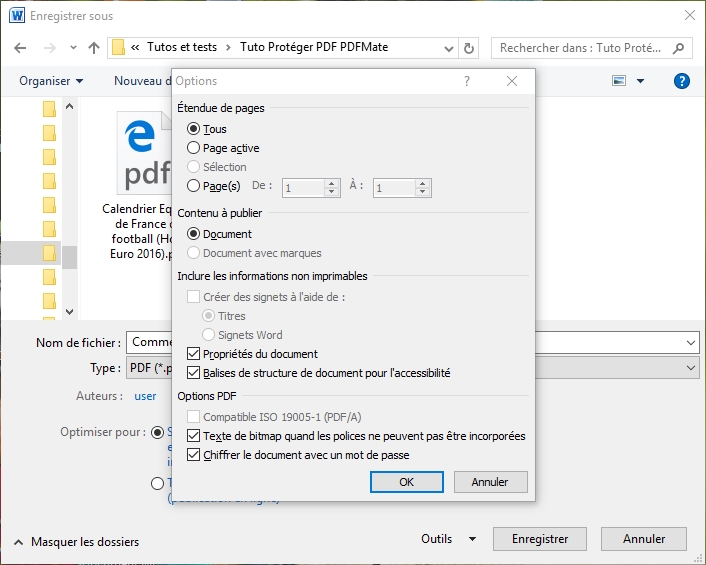This screenshot has width=706, height=565.
Task: Click the change view icon
Action: pyautogui.click(x=619, y=81)
